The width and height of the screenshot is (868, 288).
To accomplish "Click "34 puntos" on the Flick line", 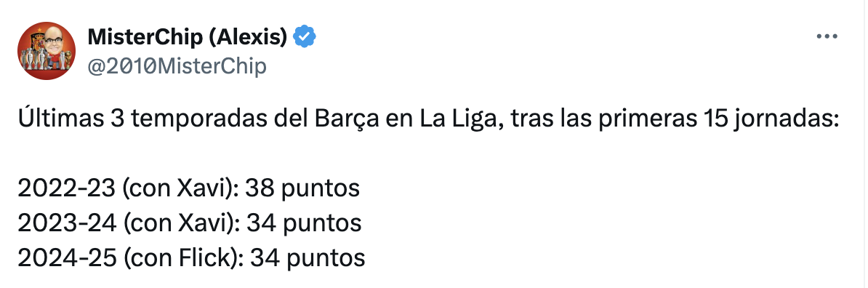I will (x=308, y=258).
